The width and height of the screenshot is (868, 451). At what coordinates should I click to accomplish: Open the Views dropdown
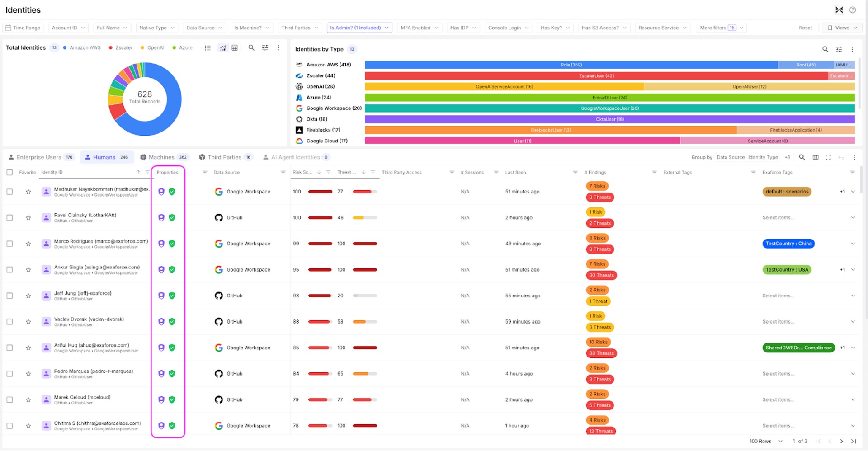click(842, 28)
